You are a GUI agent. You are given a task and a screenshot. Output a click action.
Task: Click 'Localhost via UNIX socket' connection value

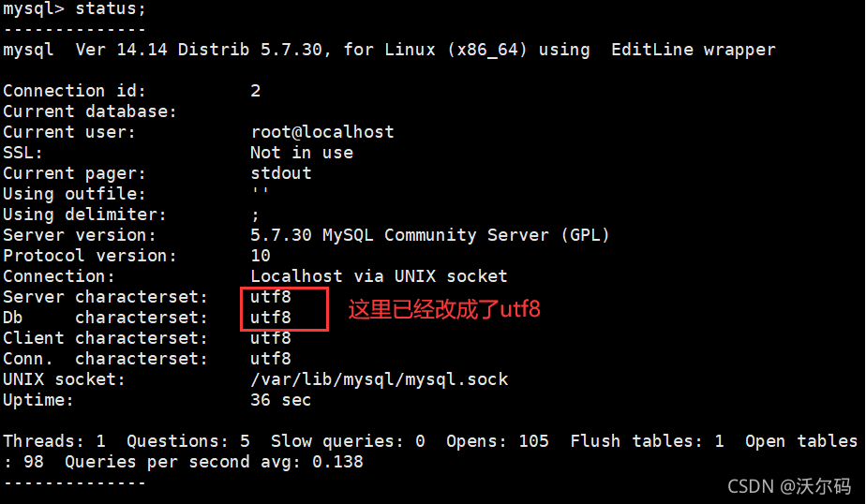click(378, 276)
